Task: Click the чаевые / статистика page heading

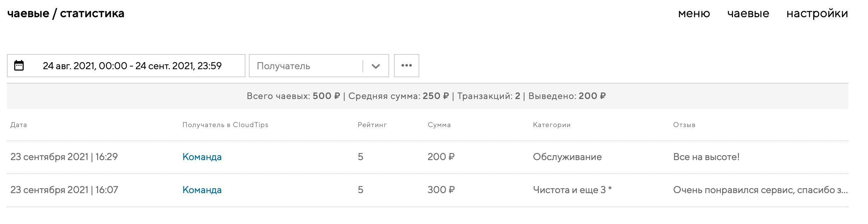Action: (66, 14)
